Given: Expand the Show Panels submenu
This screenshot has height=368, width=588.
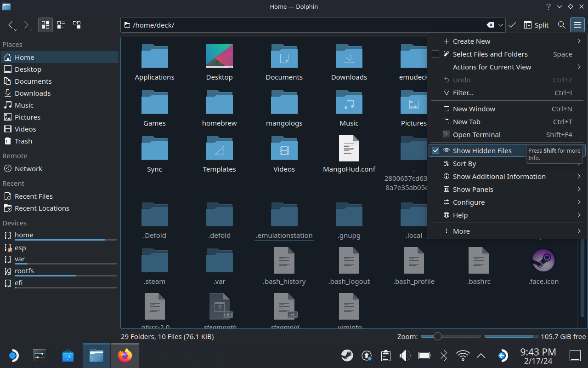Looking at the screenshot, I should [x=472, y=189].
